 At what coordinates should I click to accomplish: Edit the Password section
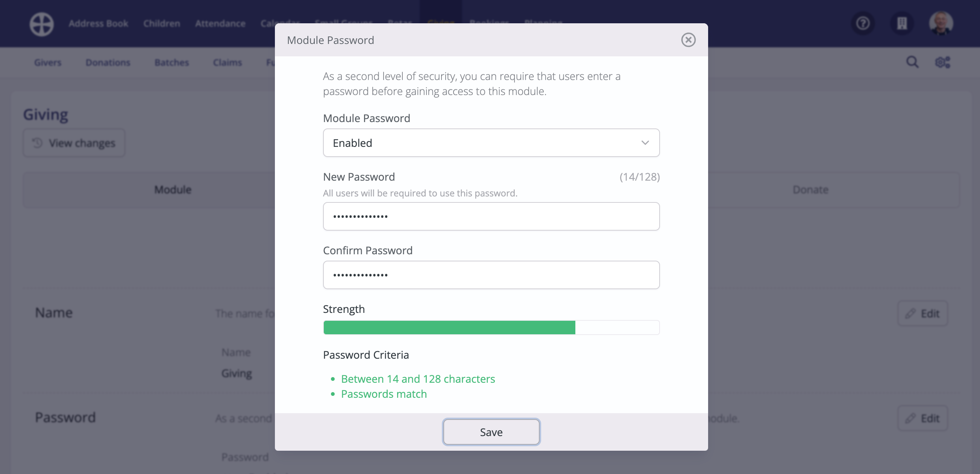(x=922, y=418)
